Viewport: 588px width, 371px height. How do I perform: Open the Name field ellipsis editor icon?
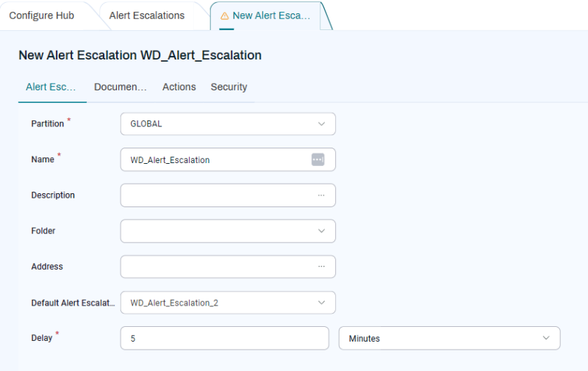point(318,159)
